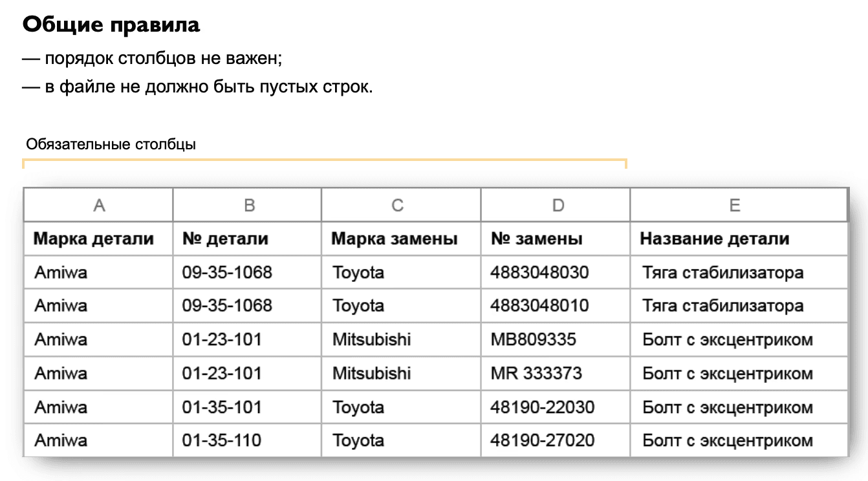Select column letter A header
The height and width of the screenshot is (481, 868).
point(99,205)
